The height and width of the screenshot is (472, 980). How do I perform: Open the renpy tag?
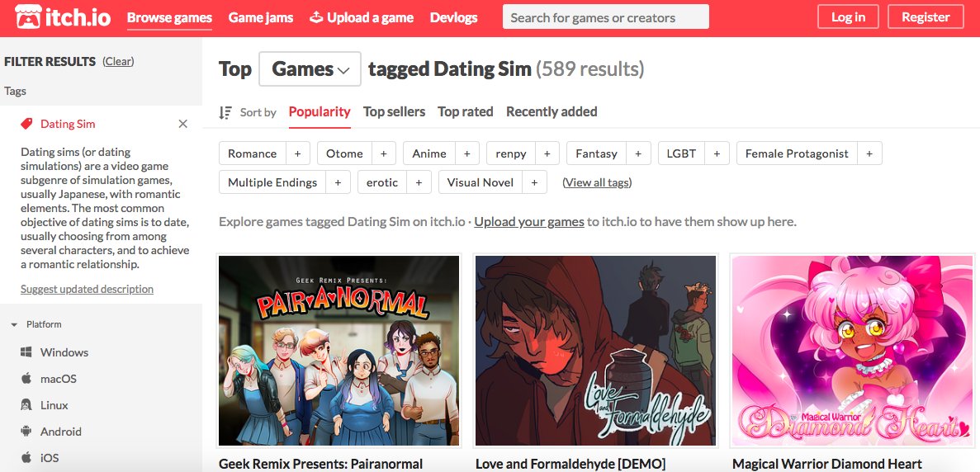[511, 153]
